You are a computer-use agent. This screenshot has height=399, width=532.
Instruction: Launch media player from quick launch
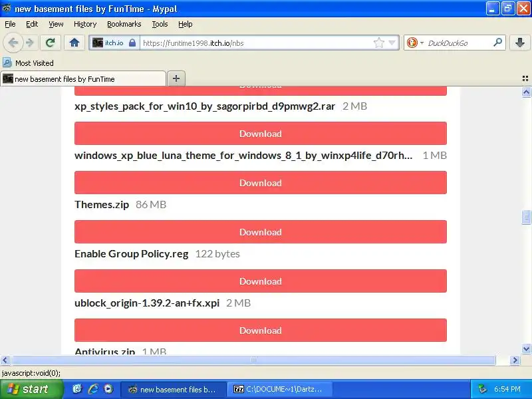tap(108, 389)
